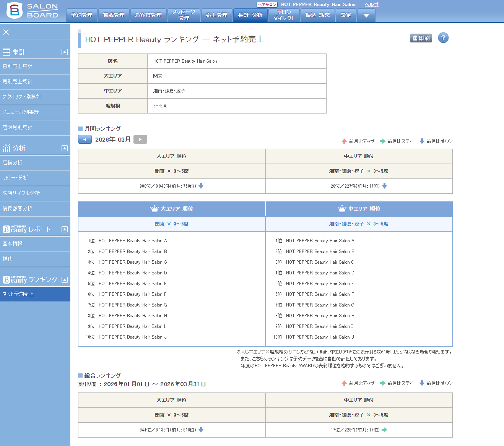The image size is (504, 446).
Task: Select the 集計・分析 tab
Action: point(250,16)
